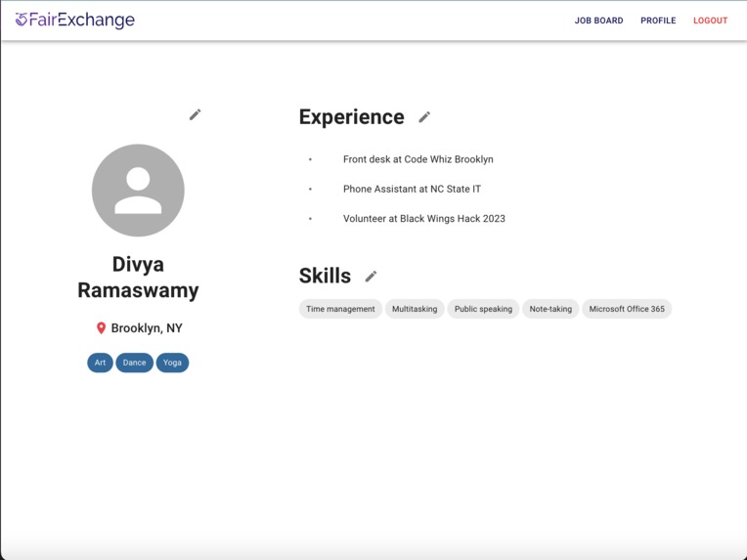Click the 'Brooklyn, NY' location text
Screen dimensions: 747x560
click(147, 328)
